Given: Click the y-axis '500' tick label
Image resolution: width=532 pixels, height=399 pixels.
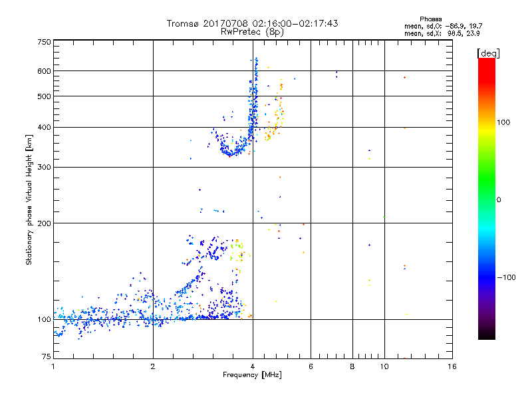Looking at the screenshot, I should coord(44,96).
